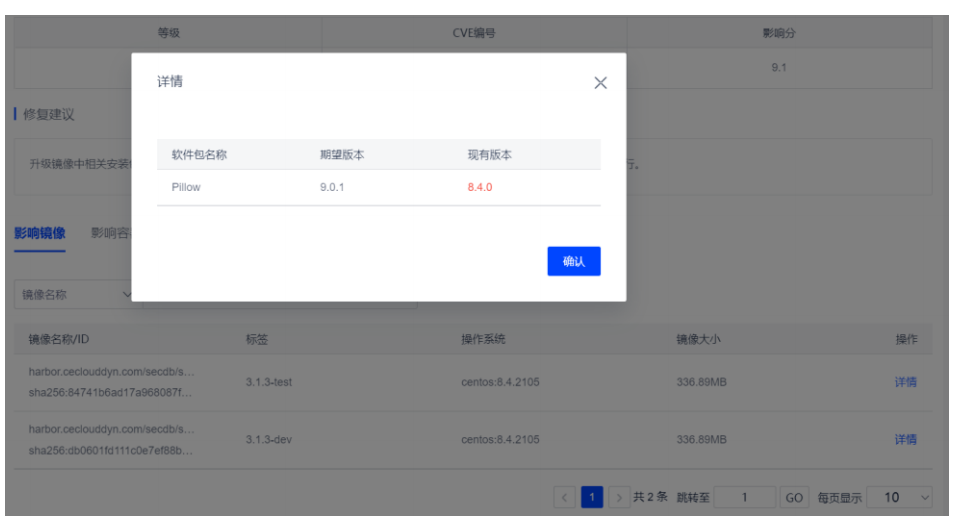Click the 修复建议 section heading
The width and height of the screenshot is (961, 523).
(x=48, y=115)
